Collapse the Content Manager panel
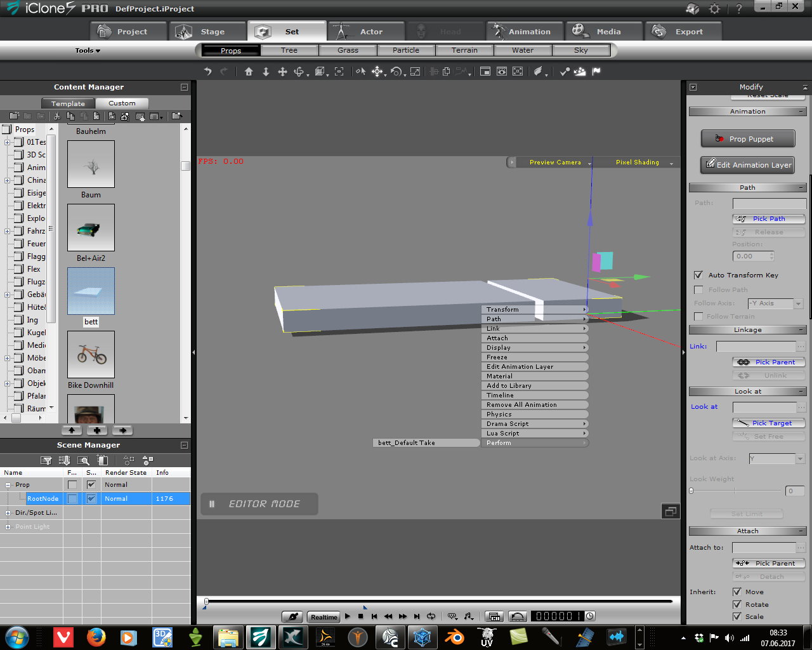Image resolution: width=812 pixels, height=650 pixels. [184, 87]
